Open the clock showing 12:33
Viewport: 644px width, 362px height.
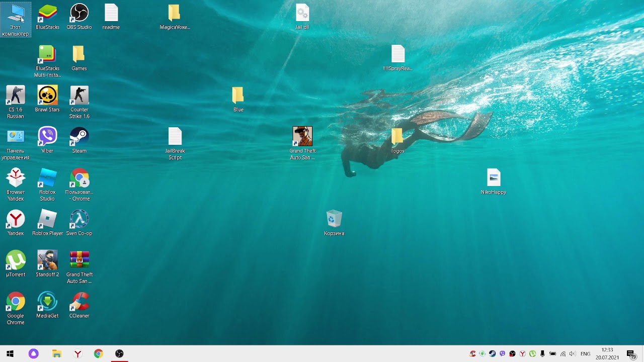pyautogui.click(x=607, y=354)
